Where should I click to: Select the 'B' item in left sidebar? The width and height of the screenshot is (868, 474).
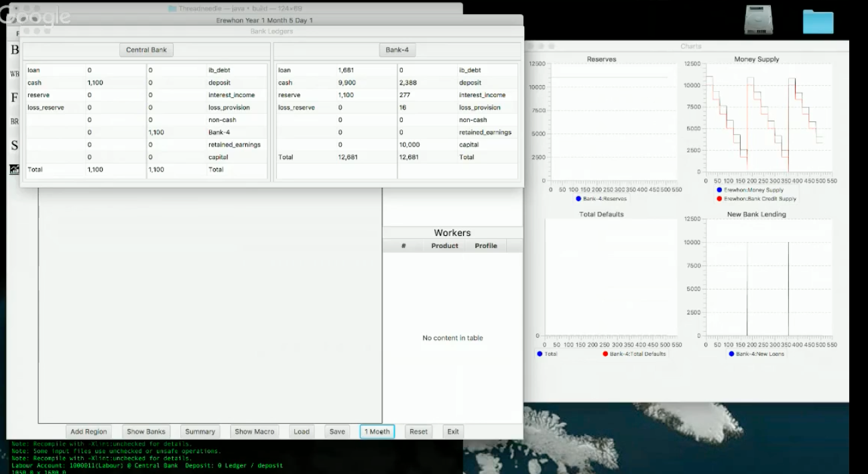[14, 50]
